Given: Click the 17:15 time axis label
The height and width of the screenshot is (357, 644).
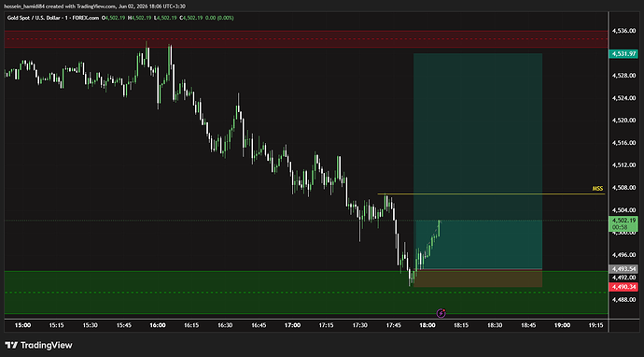Looking at the screenshot, I should tap(326, 325).
